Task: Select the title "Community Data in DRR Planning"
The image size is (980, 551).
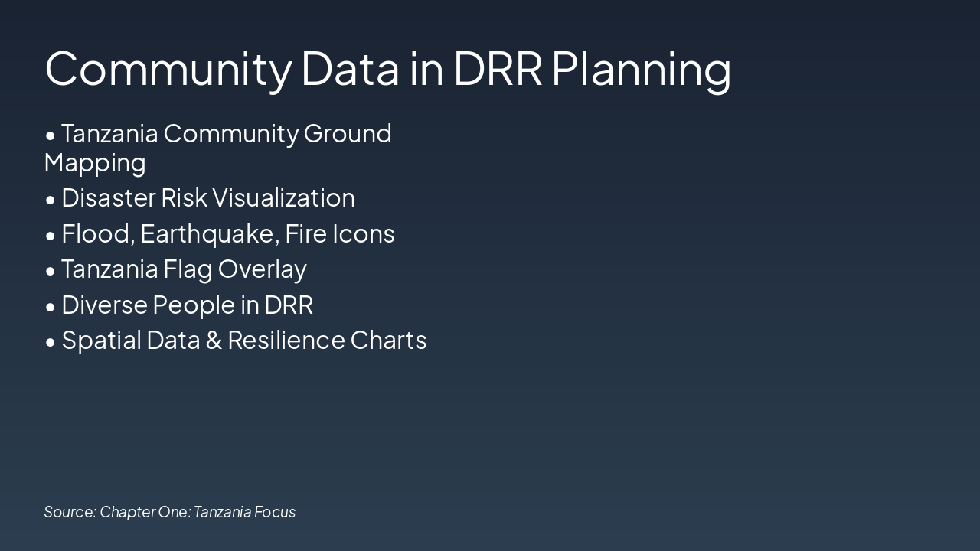Action: click(x=387, y=69)
